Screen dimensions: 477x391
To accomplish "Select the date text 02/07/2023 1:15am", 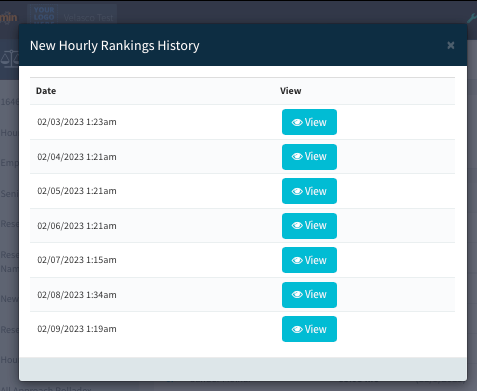I will click(77, 260).
